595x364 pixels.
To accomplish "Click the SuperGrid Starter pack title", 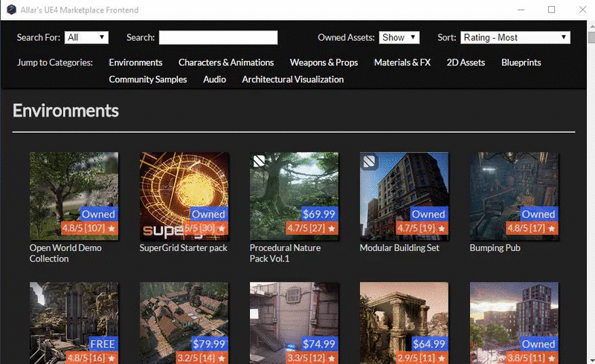I will click(x=183, y=248).
